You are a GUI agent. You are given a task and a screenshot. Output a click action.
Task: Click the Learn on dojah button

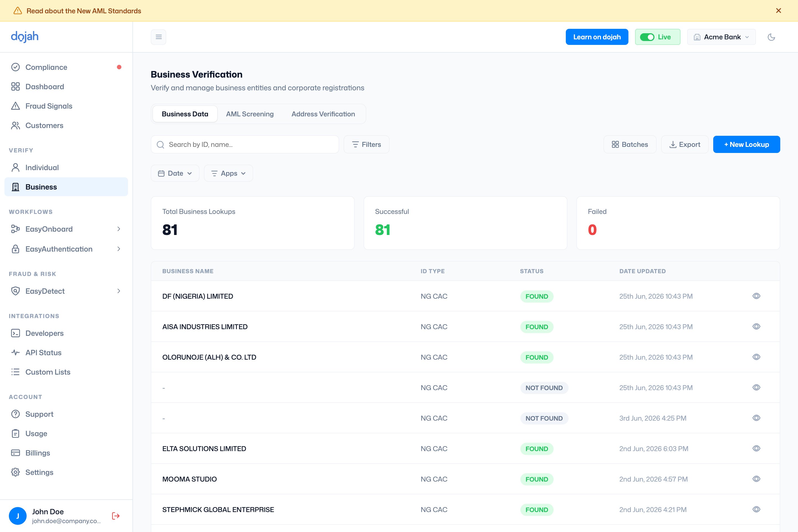pos(597,37)
